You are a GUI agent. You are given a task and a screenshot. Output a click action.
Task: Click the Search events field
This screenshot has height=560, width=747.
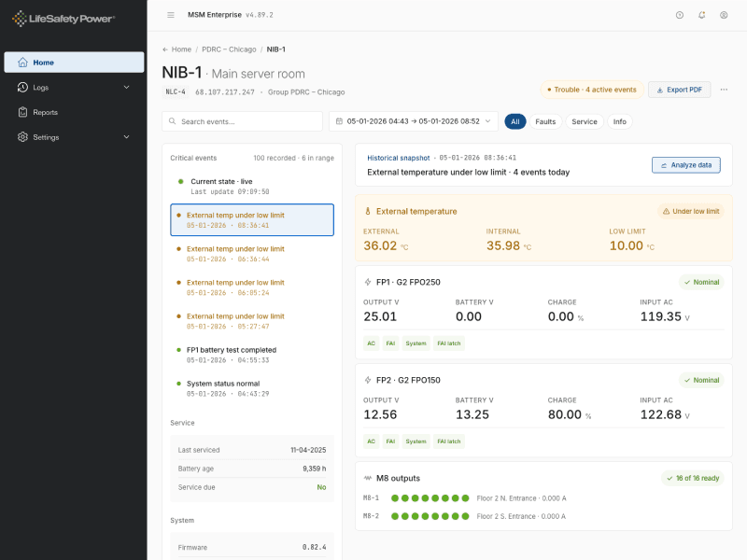click(243, 121)
